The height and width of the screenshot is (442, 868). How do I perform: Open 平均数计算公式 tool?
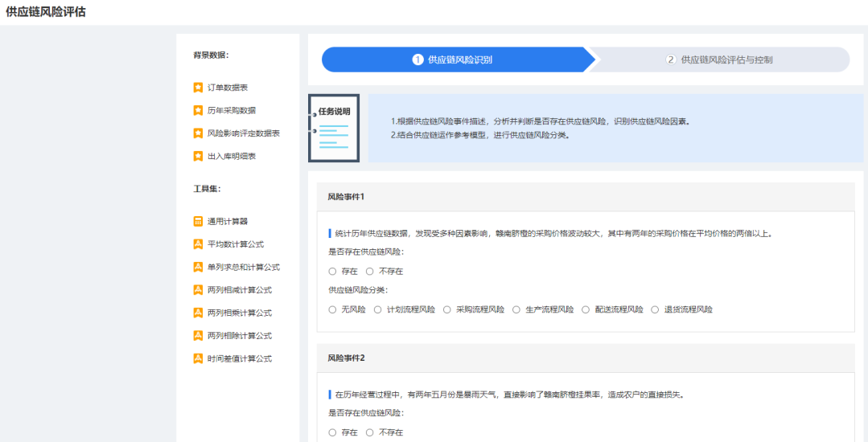coord(235,244)
